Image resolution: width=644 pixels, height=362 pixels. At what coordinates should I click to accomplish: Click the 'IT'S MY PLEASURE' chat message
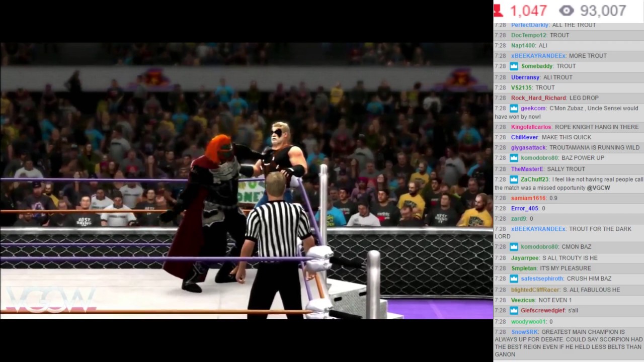click(566, 268)
